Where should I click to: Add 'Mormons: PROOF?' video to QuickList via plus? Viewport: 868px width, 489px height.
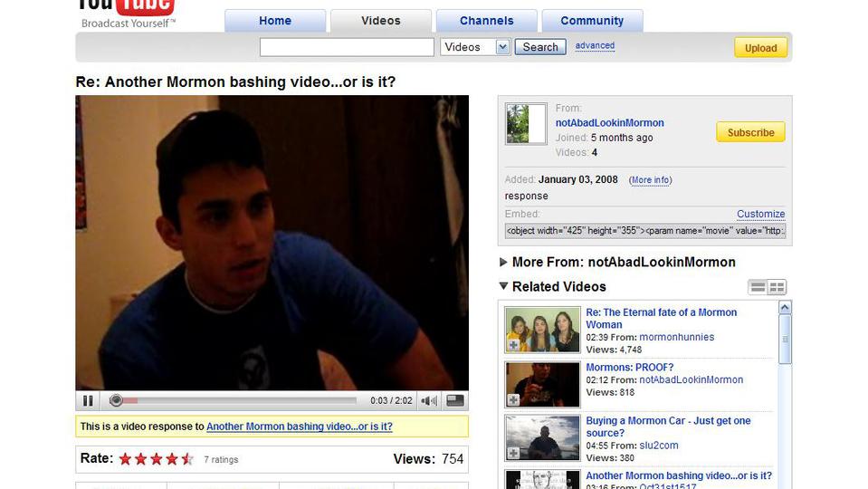(513, 399)
